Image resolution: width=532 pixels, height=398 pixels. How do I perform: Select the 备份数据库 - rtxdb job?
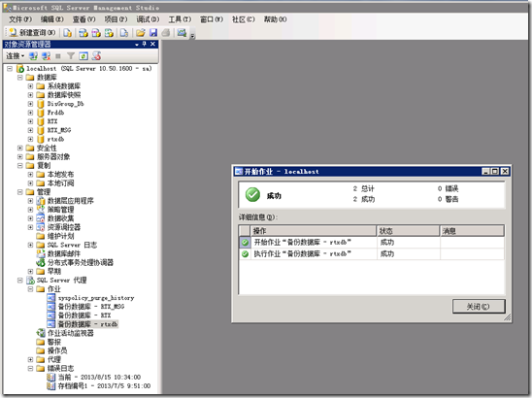click(87, 324)
